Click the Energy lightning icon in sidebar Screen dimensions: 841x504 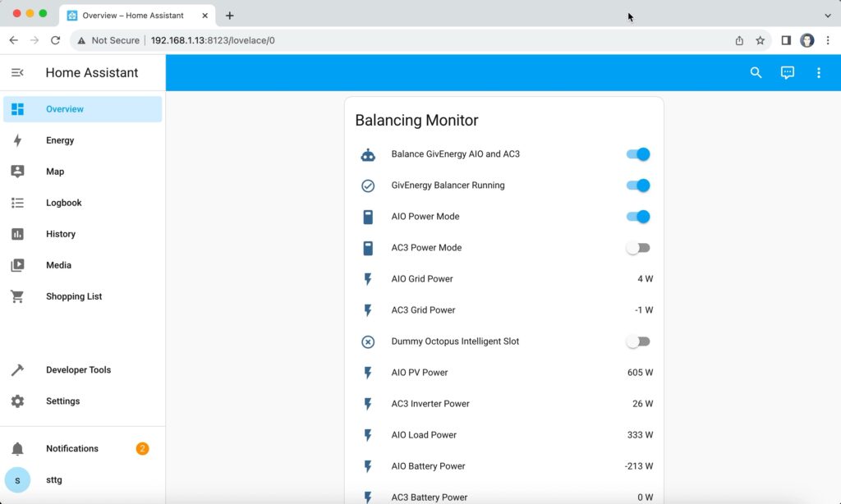17,140
